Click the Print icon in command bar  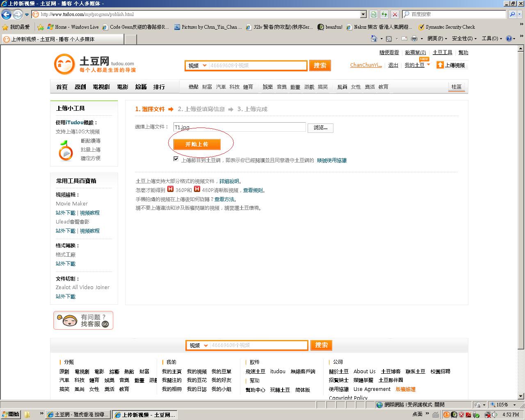[414, 39]
